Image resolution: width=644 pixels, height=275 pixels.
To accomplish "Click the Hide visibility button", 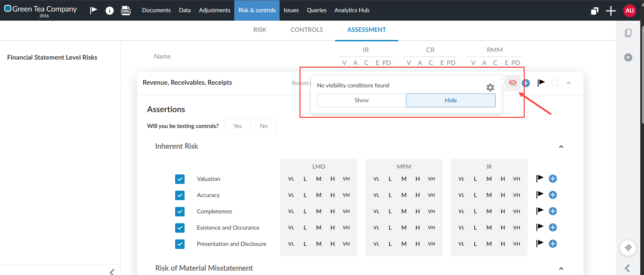I will pos(451,100).
